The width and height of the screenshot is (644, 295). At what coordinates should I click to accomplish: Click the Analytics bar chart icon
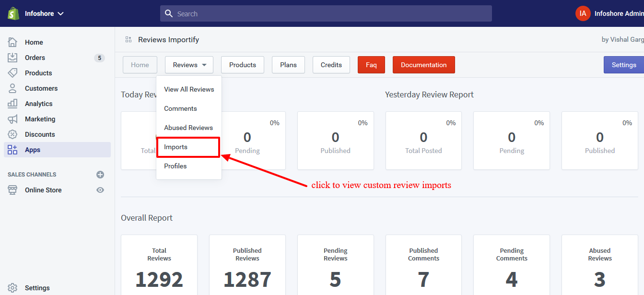point(12,104)
